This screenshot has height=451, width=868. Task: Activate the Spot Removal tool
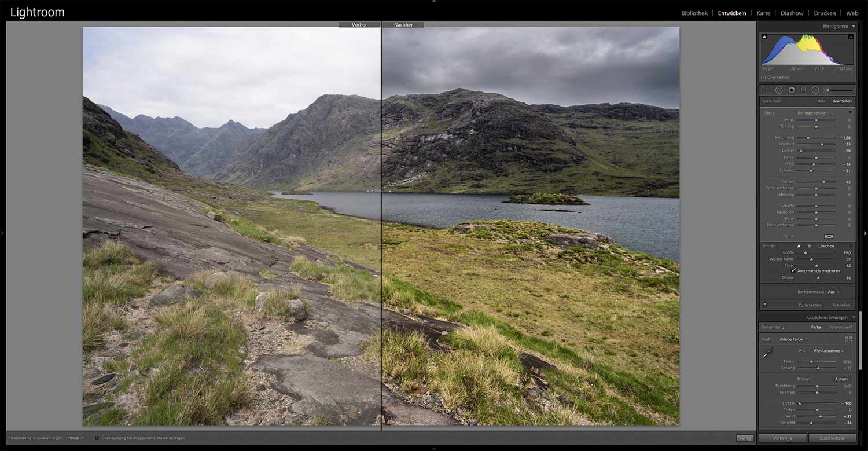click(x=779, y=90)
